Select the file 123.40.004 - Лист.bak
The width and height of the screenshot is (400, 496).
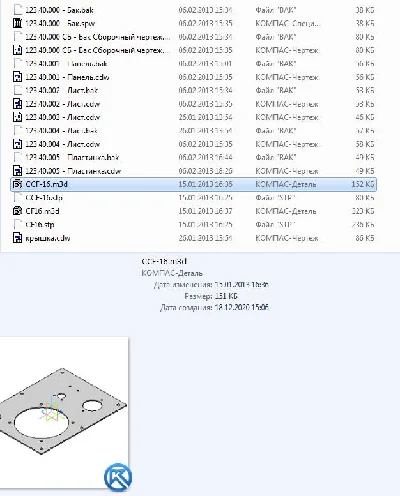tap(193, 131)
